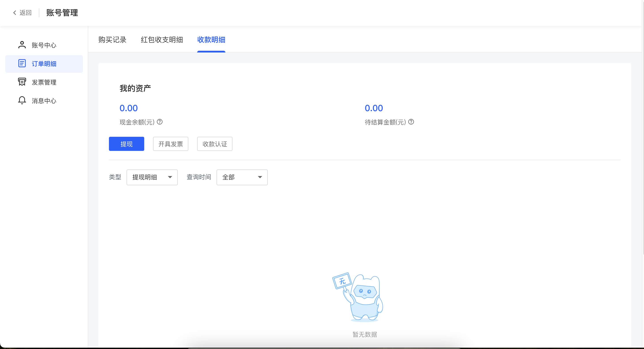Open 消息中心 in the sidebar

tap(44, 101)
